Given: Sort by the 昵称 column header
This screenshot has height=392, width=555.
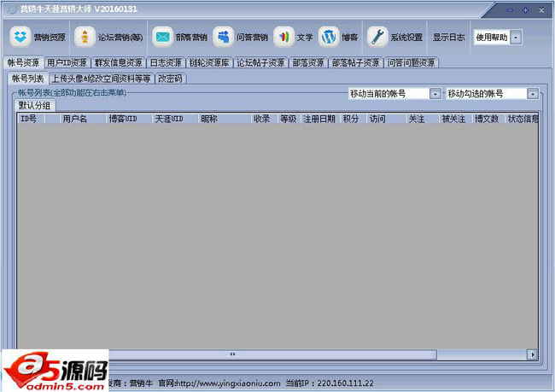Looking at the screenshot, I should [225, 119].
